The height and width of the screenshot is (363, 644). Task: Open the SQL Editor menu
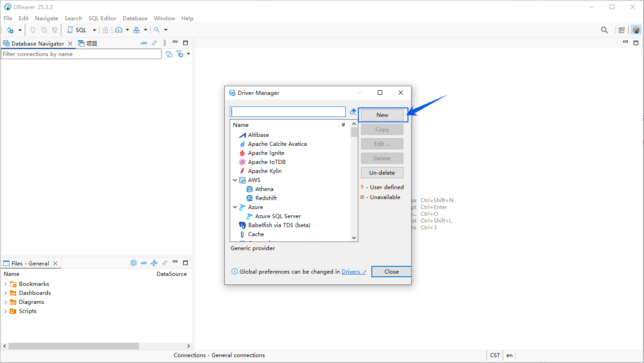[102, 19]
